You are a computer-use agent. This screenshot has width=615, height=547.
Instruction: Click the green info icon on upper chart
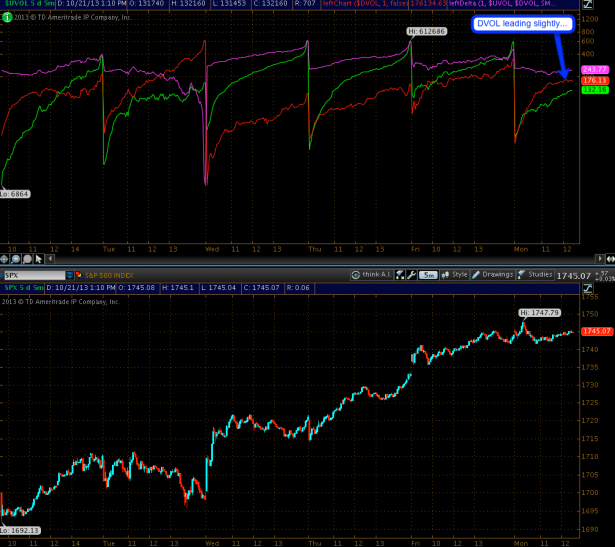click(x=7, y=17)
